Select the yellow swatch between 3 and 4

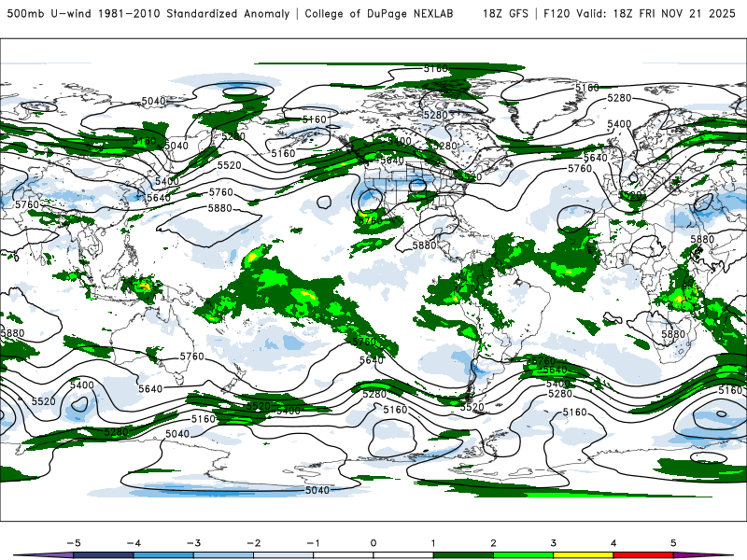584,555
